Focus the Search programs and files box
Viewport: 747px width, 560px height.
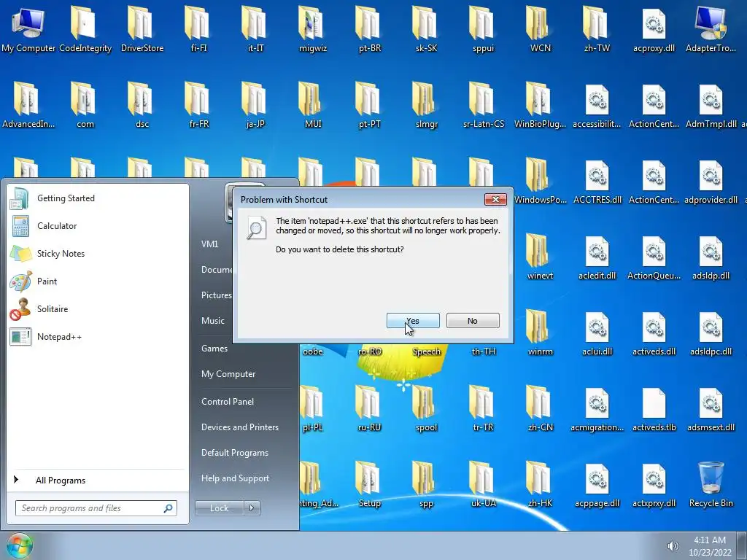[96, 508]
